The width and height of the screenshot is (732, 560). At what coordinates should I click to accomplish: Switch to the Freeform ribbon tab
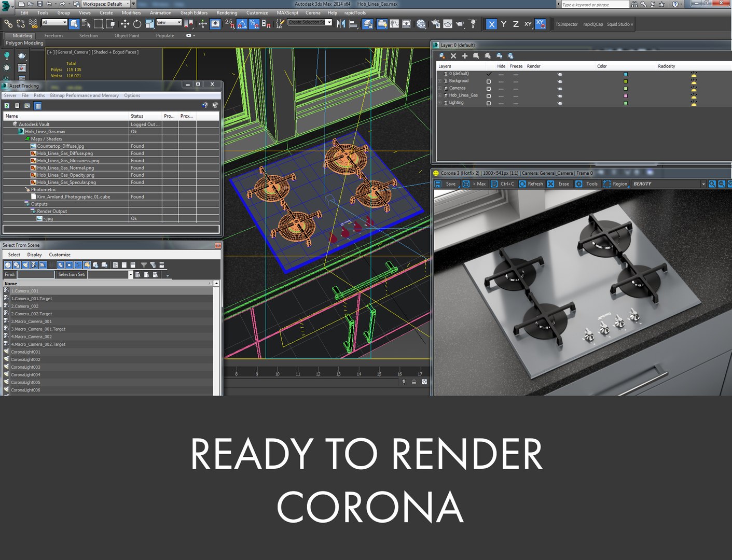pos(53,36)
